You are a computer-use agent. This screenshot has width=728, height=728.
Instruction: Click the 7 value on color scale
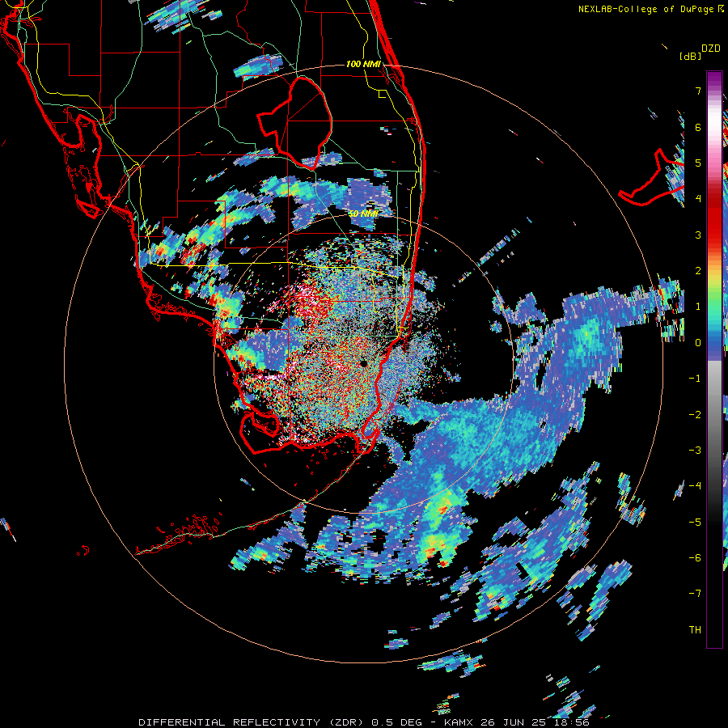pyautogui.click(x=698, y=91)
